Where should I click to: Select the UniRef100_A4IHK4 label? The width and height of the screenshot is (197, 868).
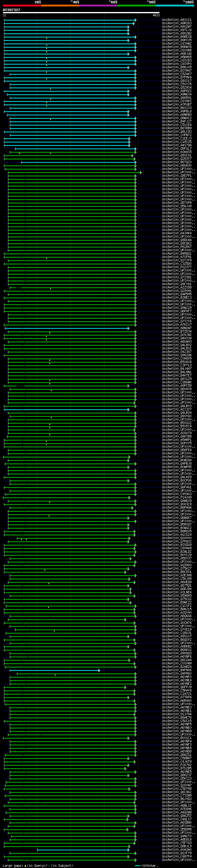click(177, 233)
